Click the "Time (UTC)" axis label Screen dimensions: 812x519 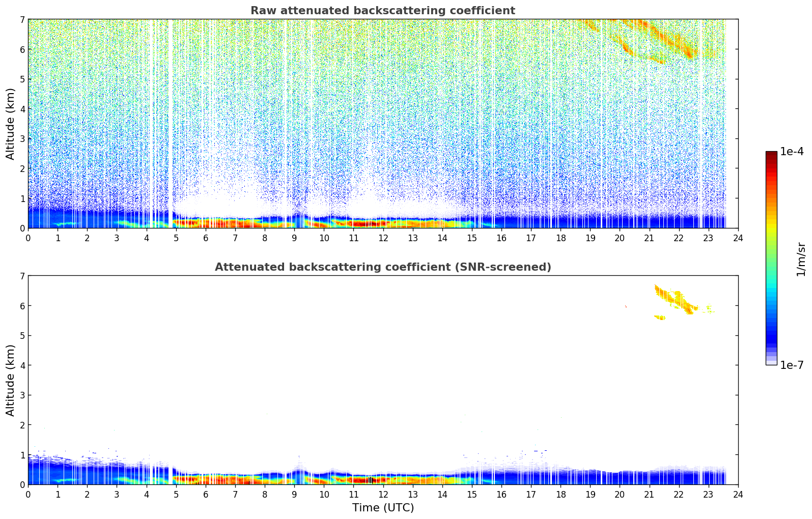[x=383, y=508]
